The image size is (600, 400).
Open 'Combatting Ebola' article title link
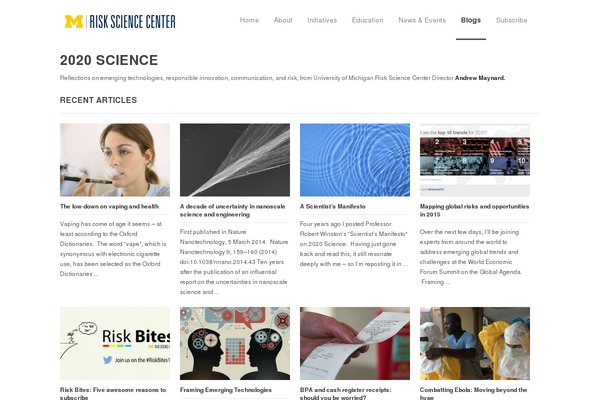[473, 393]
